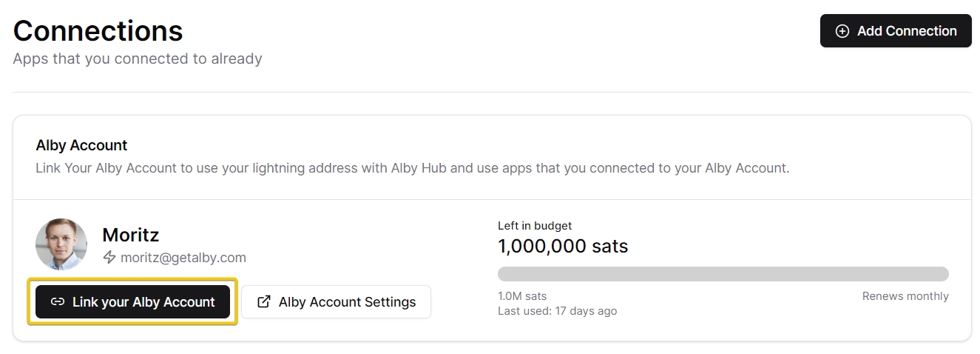Image resolution: width=980 pixels, height=354 pixels.
Task: Click the 1,000,000 sats budget amount
Action: click(563, 246)
